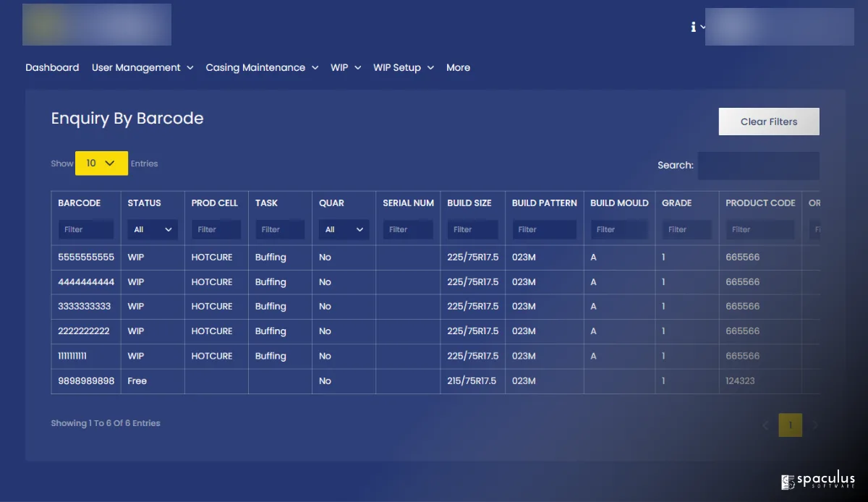Open the Dashboard page
This screenshot has width=868, height=502.
(52, 67)
